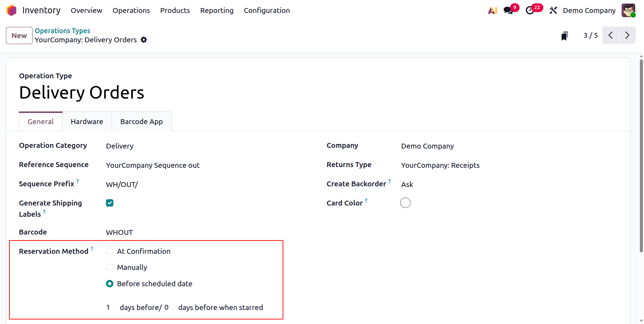Screen dimensions: 644x324
Task: Open the Reporting menu
Action: click(217, 10)
